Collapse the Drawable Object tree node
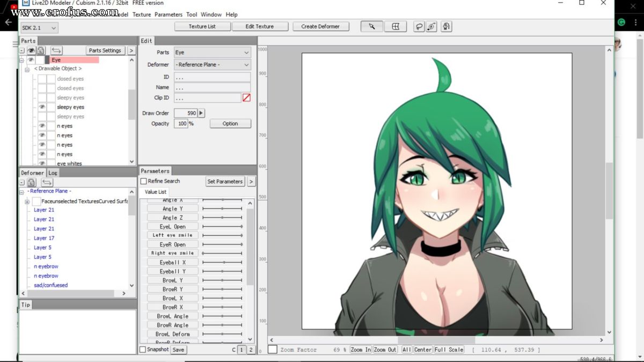The image size is (644, 362). pyautogui.click(x=27, y=70)
